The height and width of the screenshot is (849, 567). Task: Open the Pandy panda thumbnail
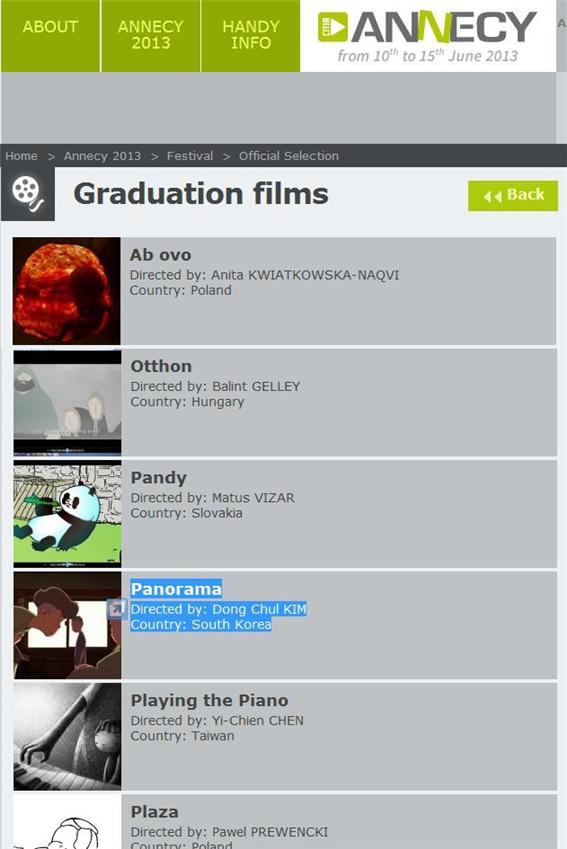click(67, 514)
